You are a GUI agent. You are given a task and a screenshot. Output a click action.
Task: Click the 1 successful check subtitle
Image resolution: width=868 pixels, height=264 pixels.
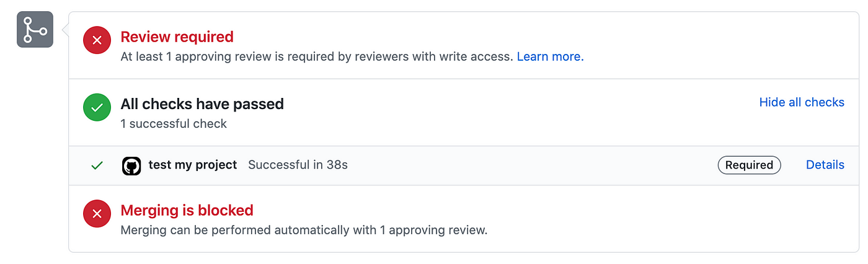(174, 123)
